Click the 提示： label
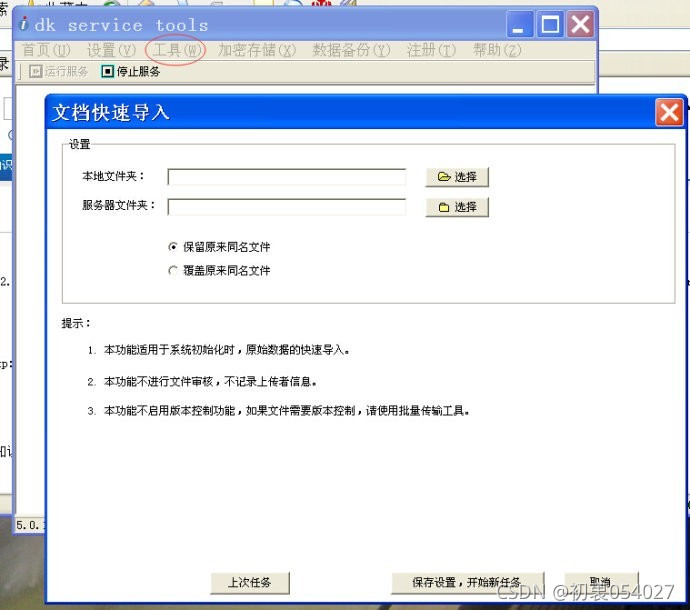The height and width of the screenshot is (610, 690). 76,323
